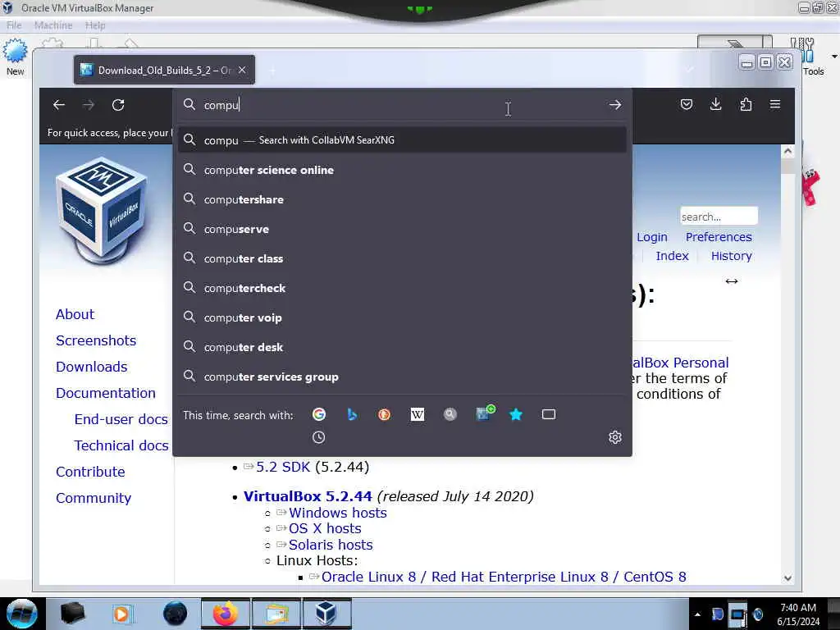Screen dimensions: 840x630
Task: Open Technical docs link
Action: 121,445
